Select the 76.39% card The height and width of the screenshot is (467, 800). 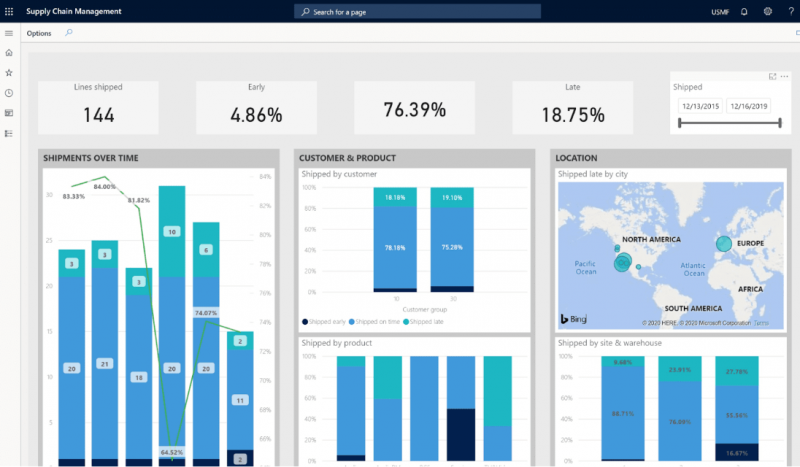415,108
